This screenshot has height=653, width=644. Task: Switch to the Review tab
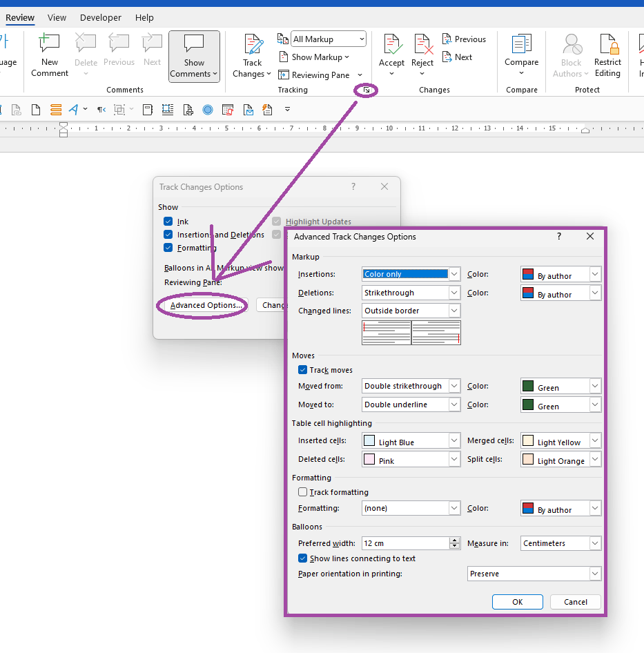pos(19,17)
